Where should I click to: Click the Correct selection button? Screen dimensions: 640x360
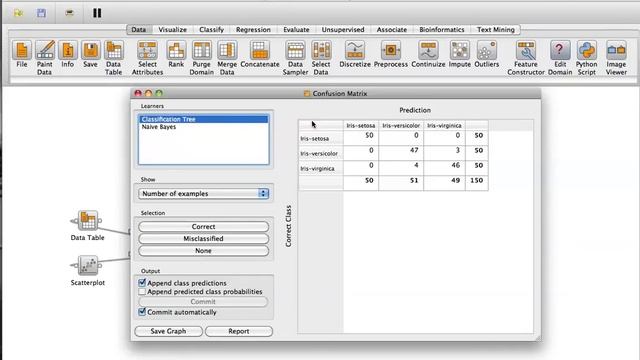[x=203, y=227]
